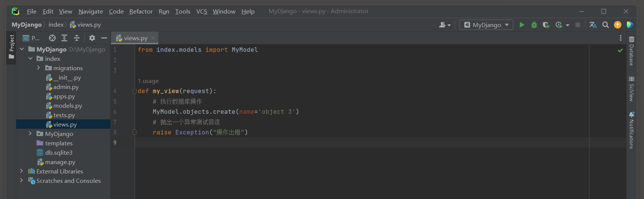Screen dimensions: 644x199
Task: Select opened file with the locate target icon
Action: 52,38
